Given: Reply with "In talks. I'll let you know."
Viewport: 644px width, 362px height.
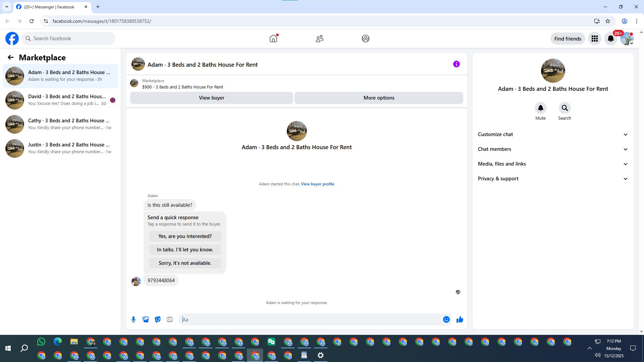Looking at the screenshot, I should pos(185,250).
